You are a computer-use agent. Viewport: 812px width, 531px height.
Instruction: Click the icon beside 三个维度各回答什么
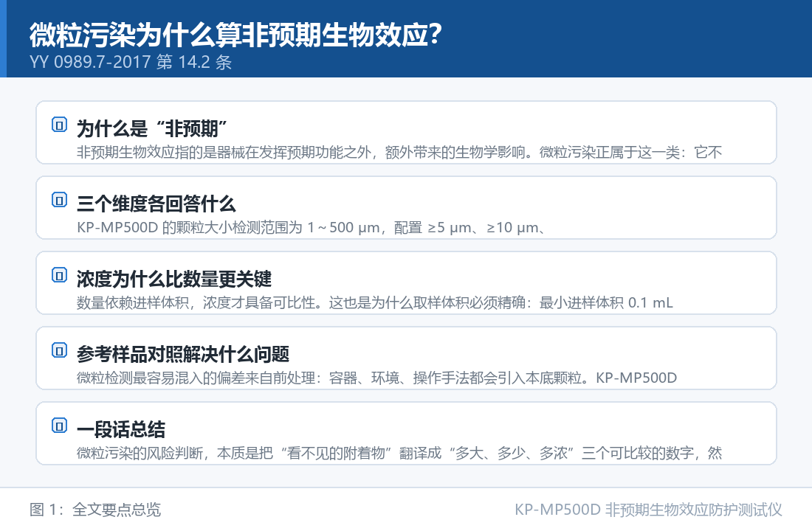60,200
